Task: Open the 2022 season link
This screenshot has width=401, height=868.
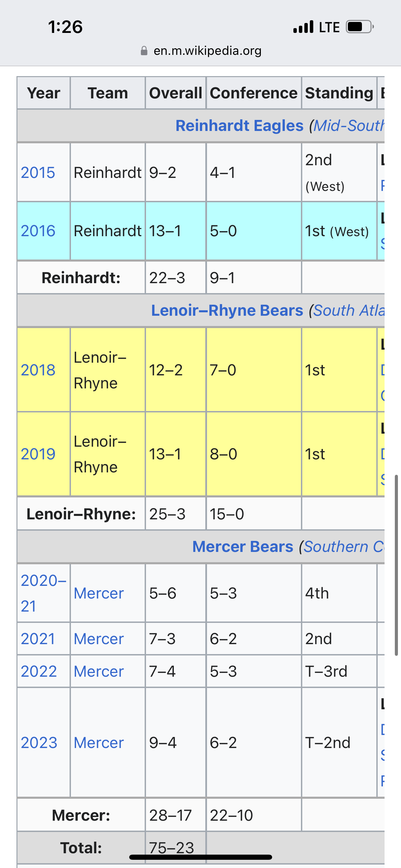Action: point(39,671)
